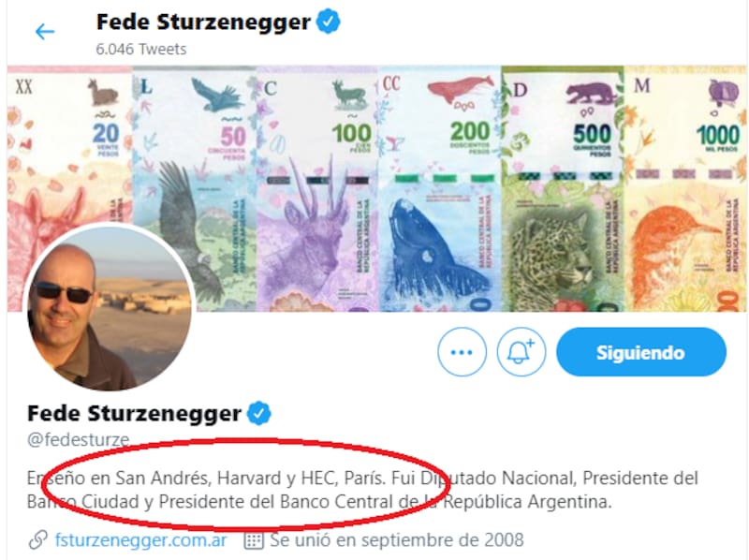The width and height of the screenshot is (749, 560).
Task: Click the 100 pesos taruca banknote
Action: pyautogui.click(x=317, y=189)
